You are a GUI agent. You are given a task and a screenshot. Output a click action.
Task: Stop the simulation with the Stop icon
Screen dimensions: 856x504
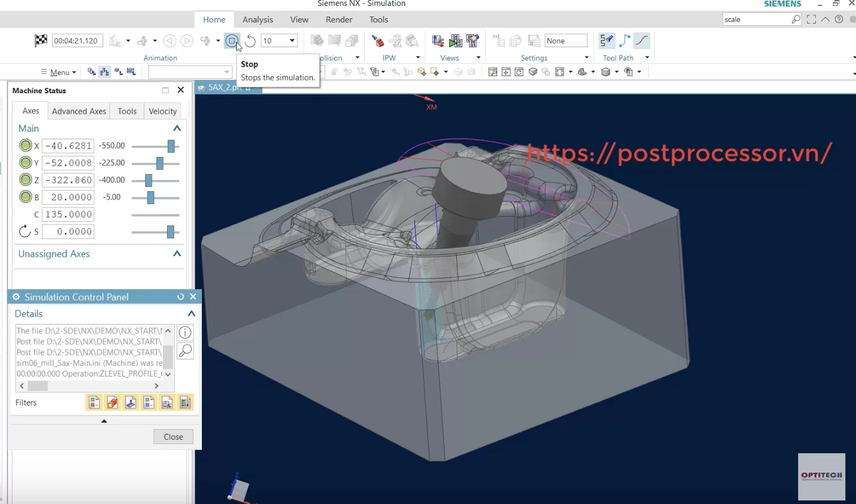(232, 41)
